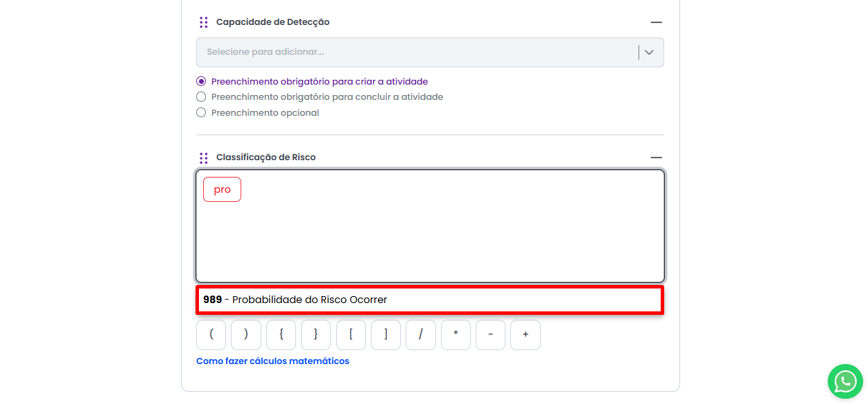The image size is (868, 405).
Task: Insert the division slash operator
Action: click(421, 335)
